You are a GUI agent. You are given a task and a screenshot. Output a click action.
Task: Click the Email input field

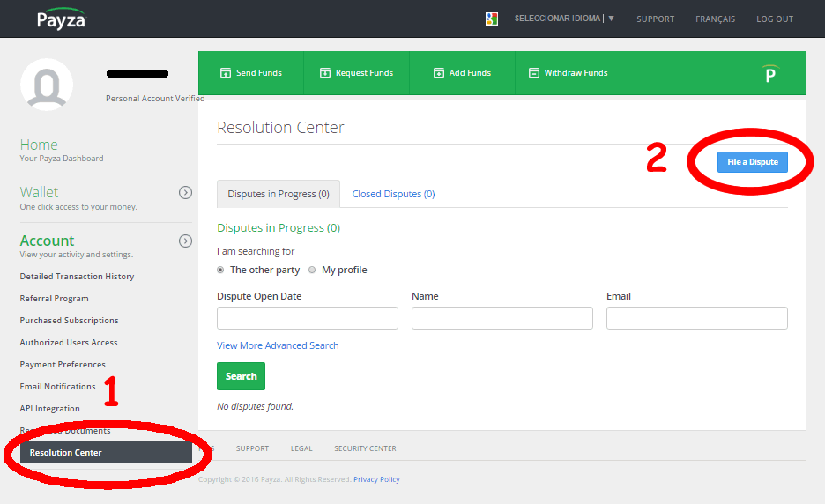pos(696,318)
